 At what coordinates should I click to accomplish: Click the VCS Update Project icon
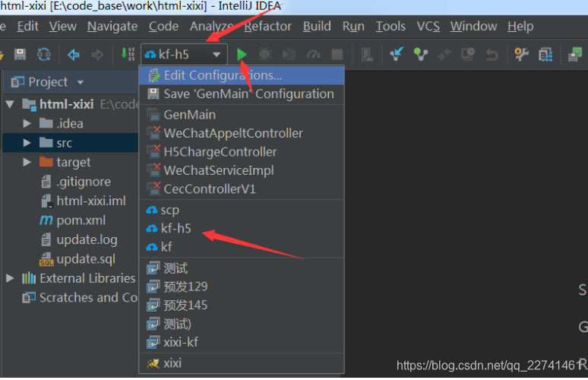397,54
